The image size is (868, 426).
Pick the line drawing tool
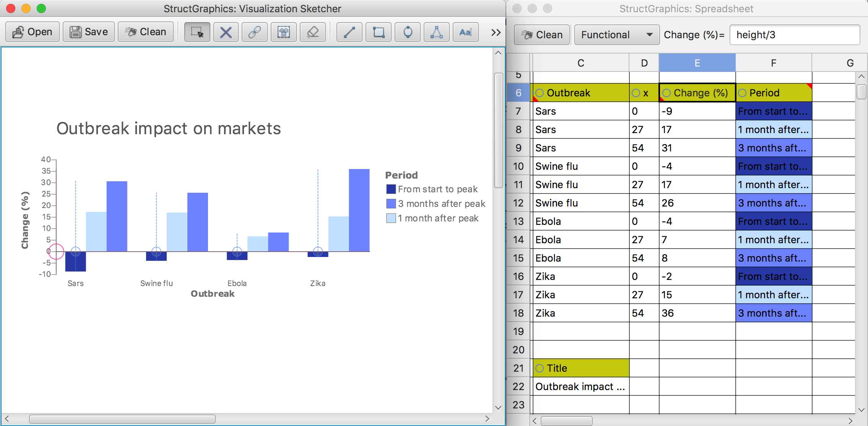click(x=349, y=32)
